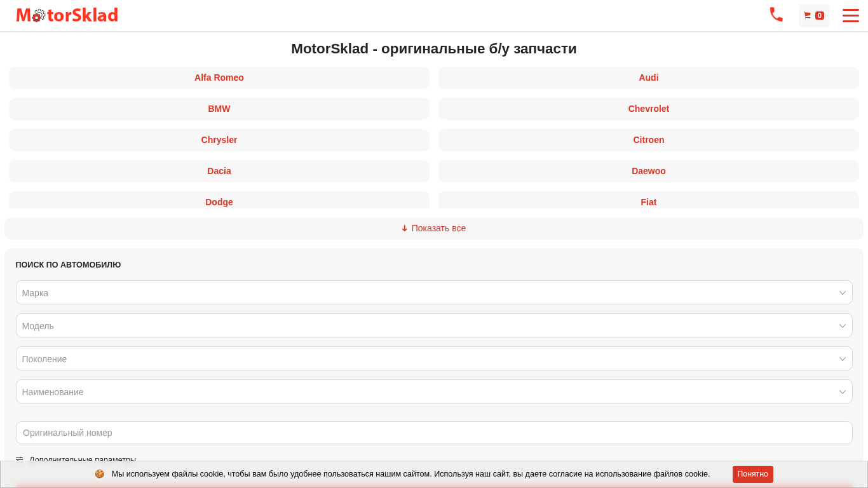Expand brands with Показать все
The width and height of the screenshot is (868, 488).
434,228
